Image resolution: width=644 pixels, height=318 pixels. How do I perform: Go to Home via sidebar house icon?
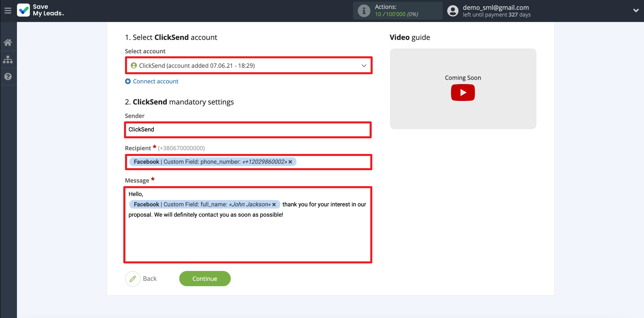tap(8, 42)
